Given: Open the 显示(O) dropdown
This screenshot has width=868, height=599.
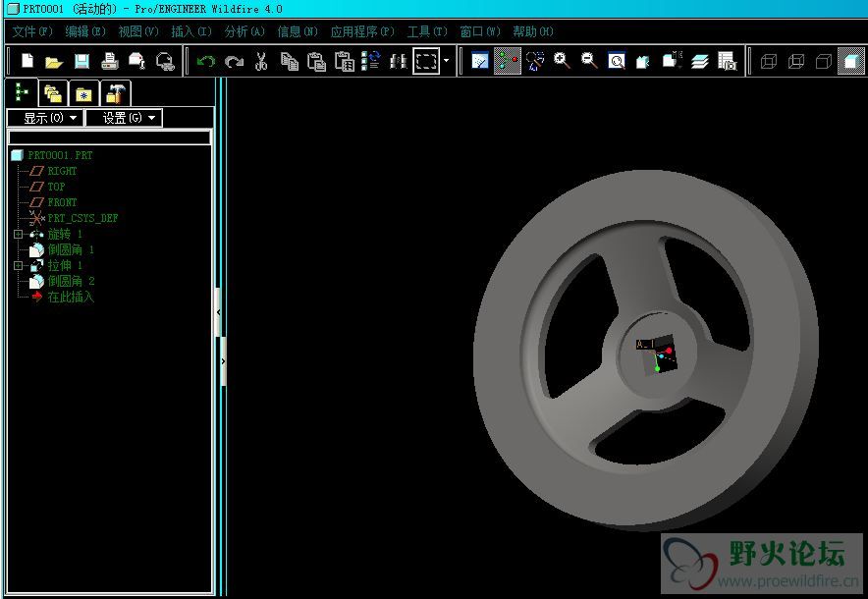Looking at the screenshot, I should click(x=45, y=118).
